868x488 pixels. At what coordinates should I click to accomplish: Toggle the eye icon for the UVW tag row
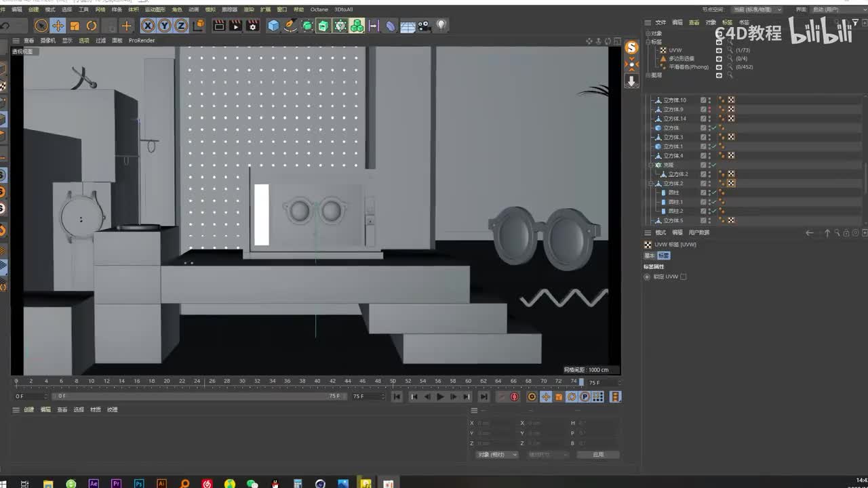[719, 50]
